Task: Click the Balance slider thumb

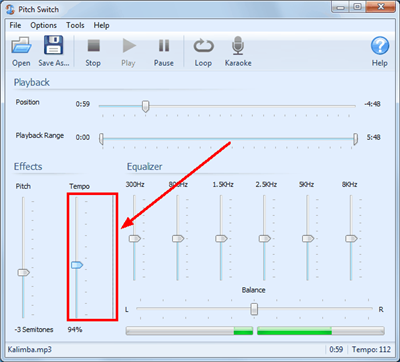Action: [x=254, y=309]
